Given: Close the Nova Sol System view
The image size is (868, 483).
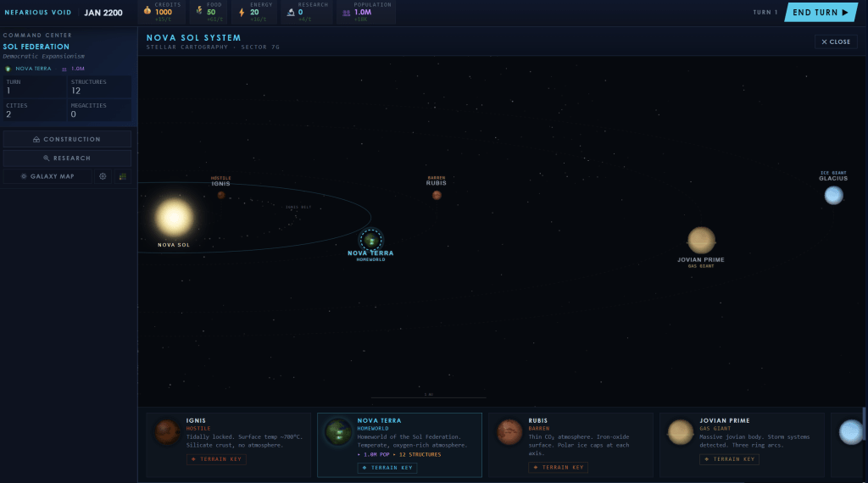Looking at the screenshot, I should tap(836, 42).
